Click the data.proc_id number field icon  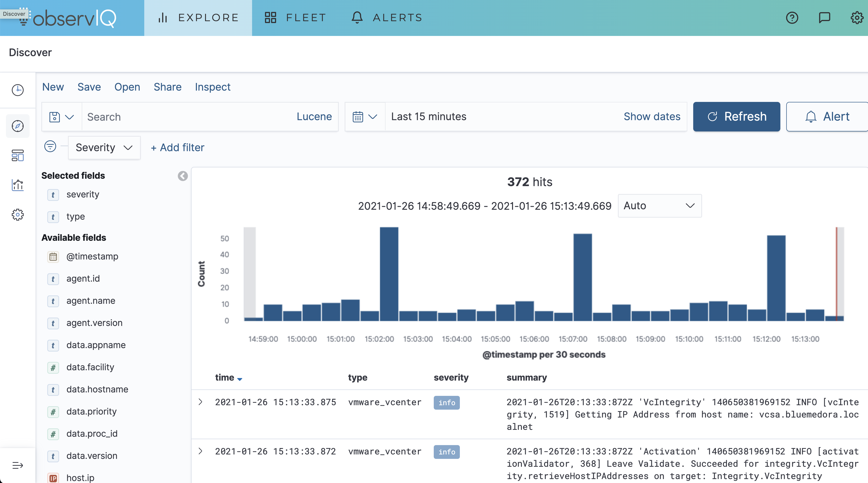(x=53, y=434)
